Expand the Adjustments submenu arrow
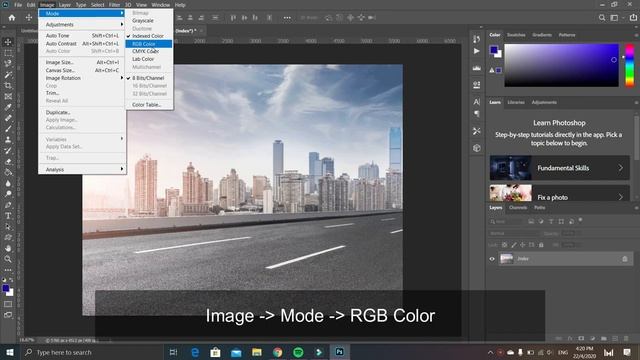The height and width of the screenshot is (360, 640). click(x=122, y=24)
